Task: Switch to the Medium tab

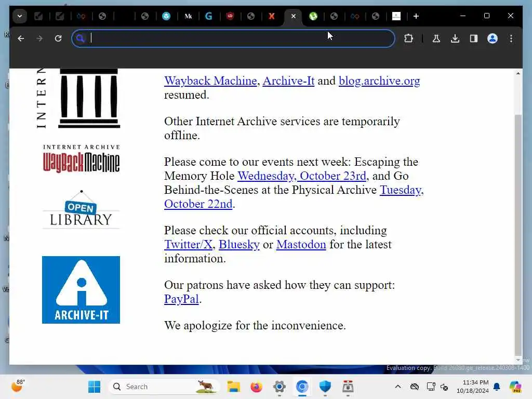Action: tap(188, 16)
